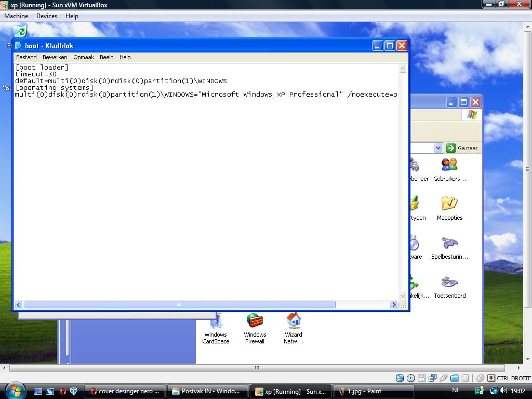Viewport: 532px width, 399px height.
Task: Click the mouse capture indicator in VirtualBox status bar
Action: point(480,378)
